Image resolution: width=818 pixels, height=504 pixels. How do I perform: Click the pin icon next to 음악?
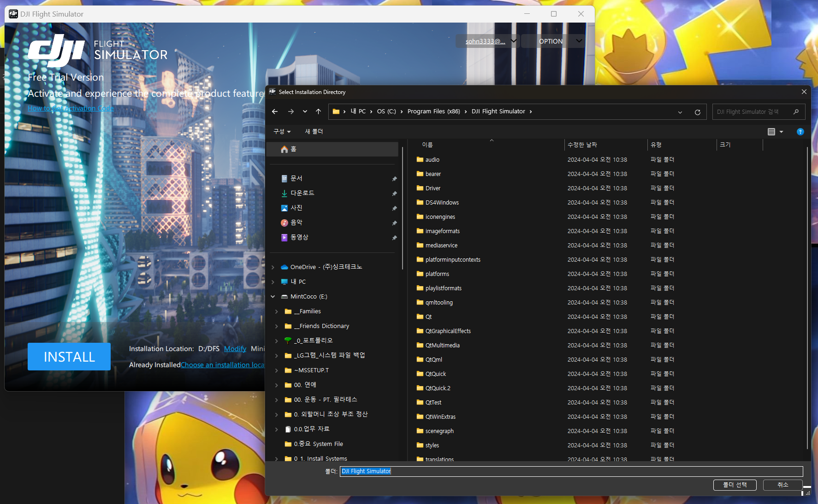394,223
